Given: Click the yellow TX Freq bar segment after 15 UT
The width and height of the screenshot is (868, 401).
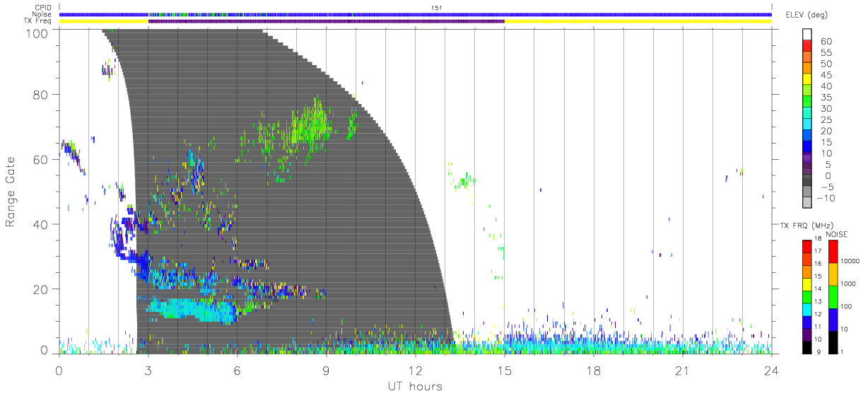Looking at the screenshot, I should tap(638, 21).
